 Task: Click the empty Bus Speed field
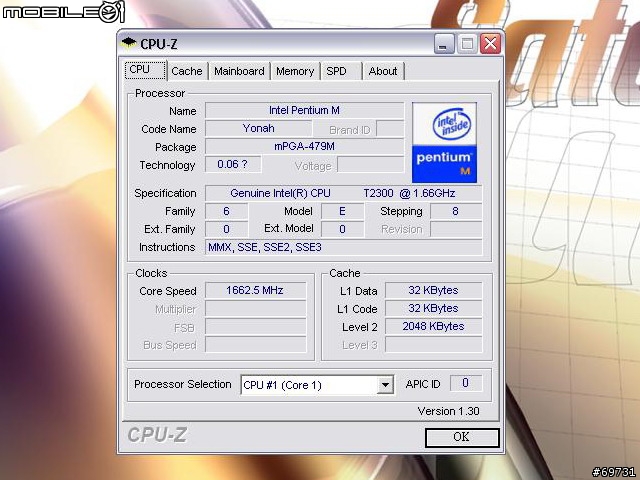coord(256,344)
